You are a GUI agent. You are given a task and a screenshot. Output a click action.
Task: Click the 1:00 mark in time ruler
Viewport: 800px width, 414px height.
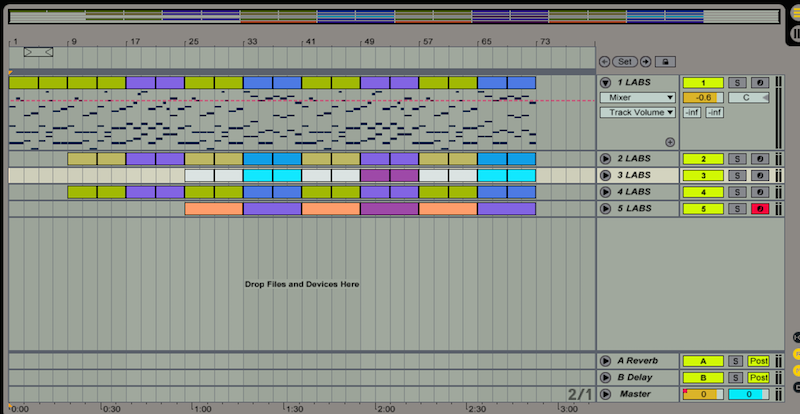coord(203,409)
